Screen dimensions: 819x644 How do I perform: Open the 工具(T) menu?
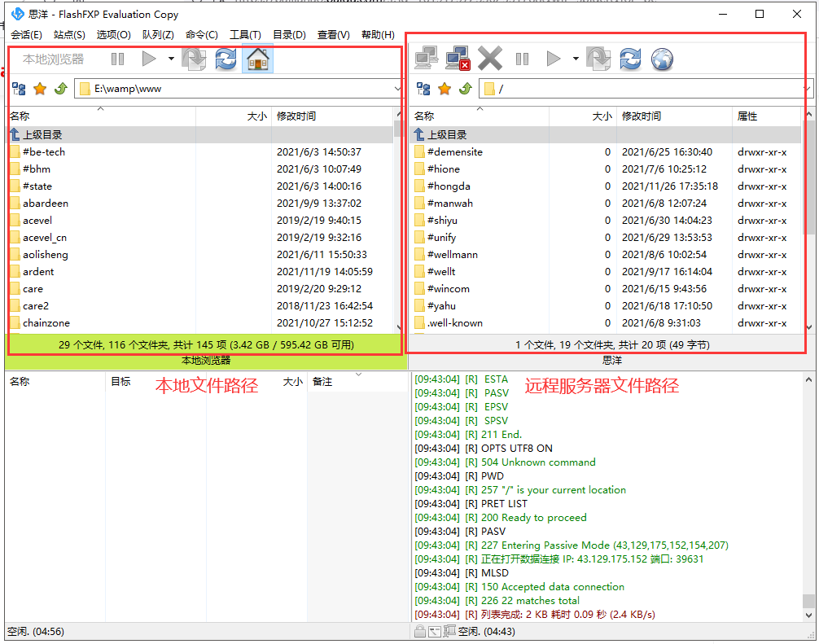click(x=245, y=35)
